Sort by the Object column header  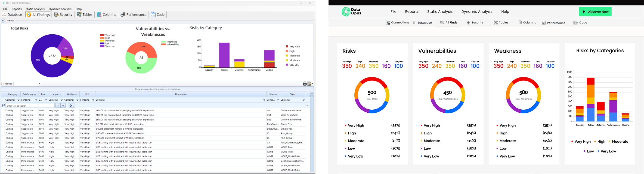(293, 94)
